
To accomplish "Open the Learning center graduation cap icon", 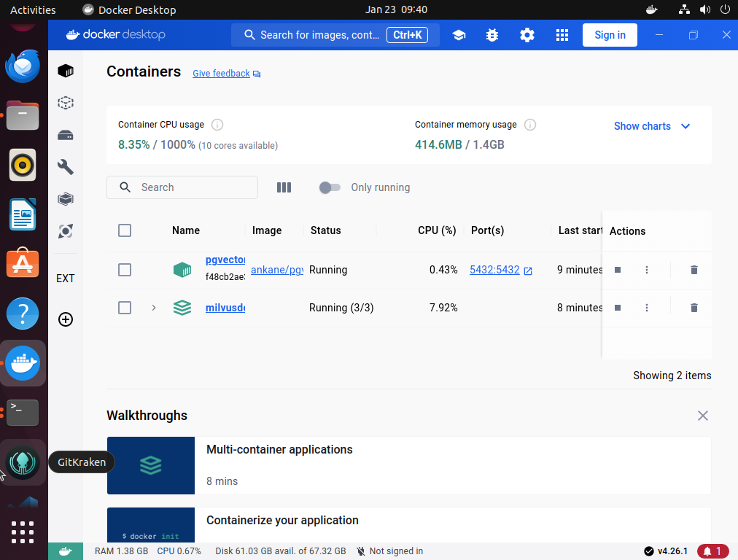I will [459, 35].
